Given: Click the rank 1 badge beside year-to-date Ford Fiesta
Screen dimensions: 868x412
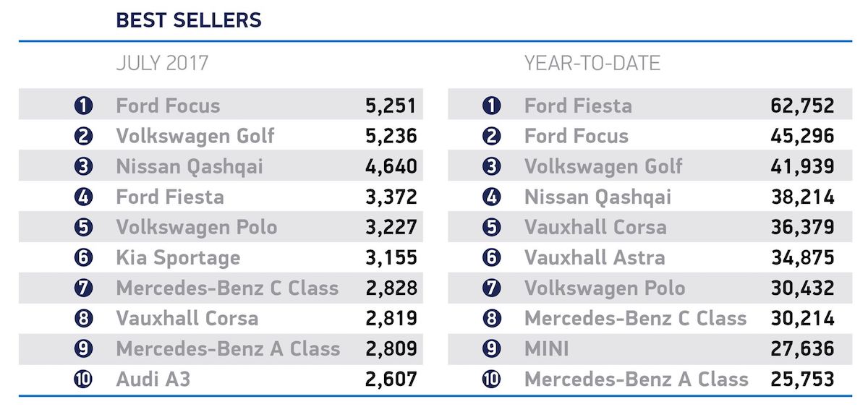Looking at the screenshot, I should click(492, 106).
